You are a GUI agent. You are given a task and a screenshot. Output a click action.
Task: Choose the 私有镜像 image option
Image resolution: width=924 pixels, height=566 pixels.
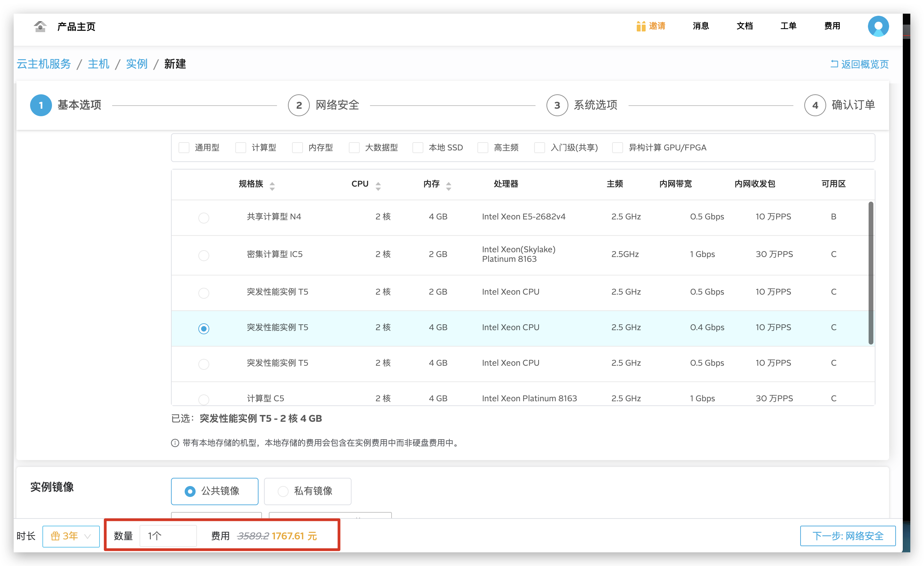(x=307, y=491)
